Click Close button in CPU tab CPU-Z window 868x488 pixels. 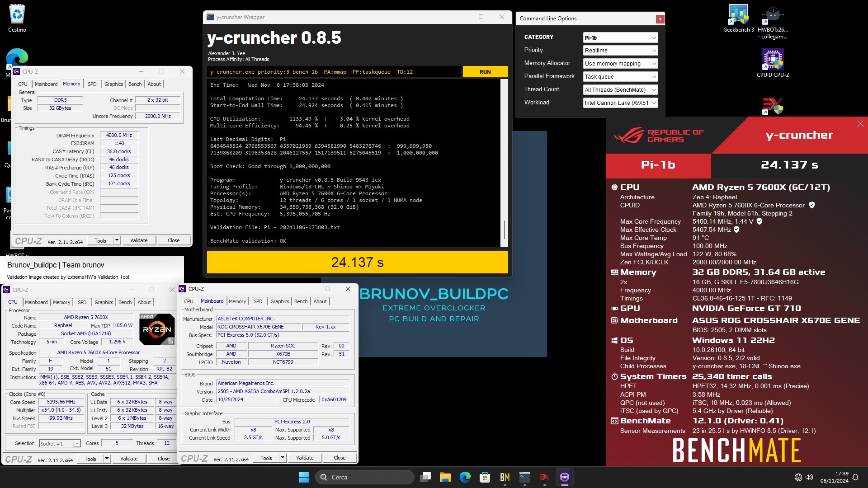(164, 459)
